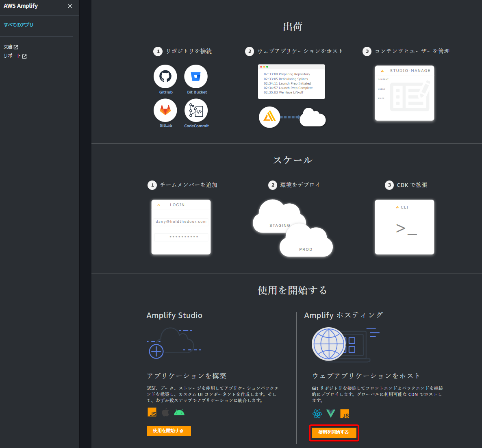
Task: Click the Amplify ホスティング heading
Action: pos(344,315)
